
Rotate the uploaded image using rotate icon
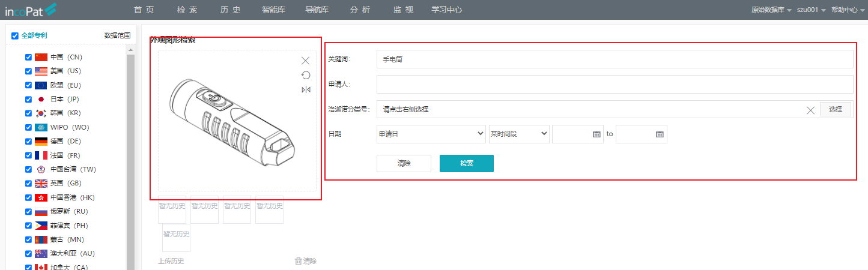point(306,75)
